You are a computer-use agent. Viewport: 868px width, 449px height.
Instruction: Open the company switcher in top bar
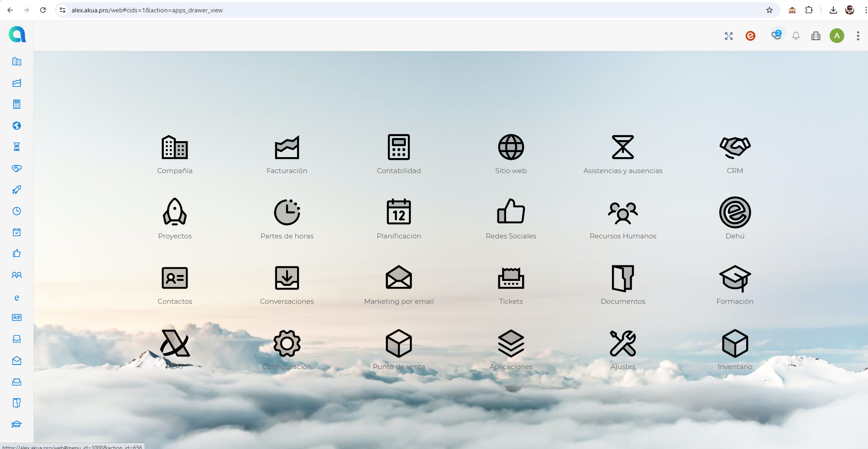816,36
